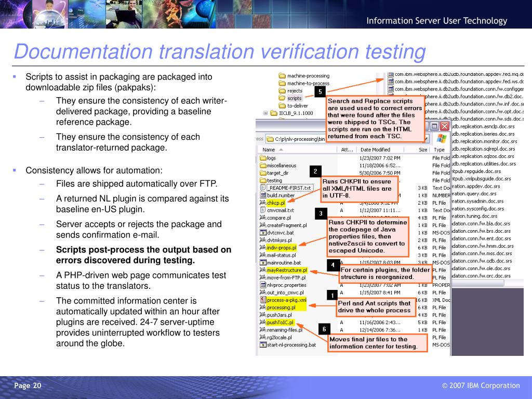The image size is (532, 399).
Task: Click the chkcp.pl Perl file icon
Action: tap(263, 203)
